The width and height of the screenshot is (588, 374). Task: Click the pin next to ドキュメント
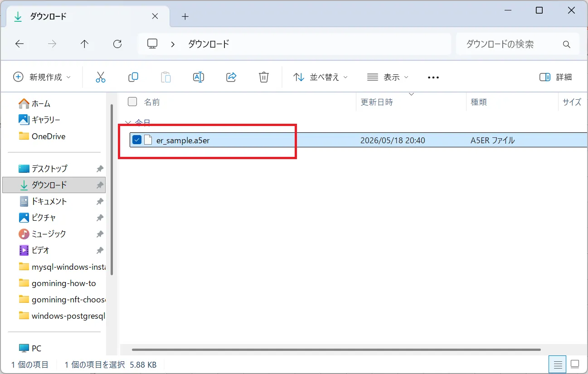(100, 201)
